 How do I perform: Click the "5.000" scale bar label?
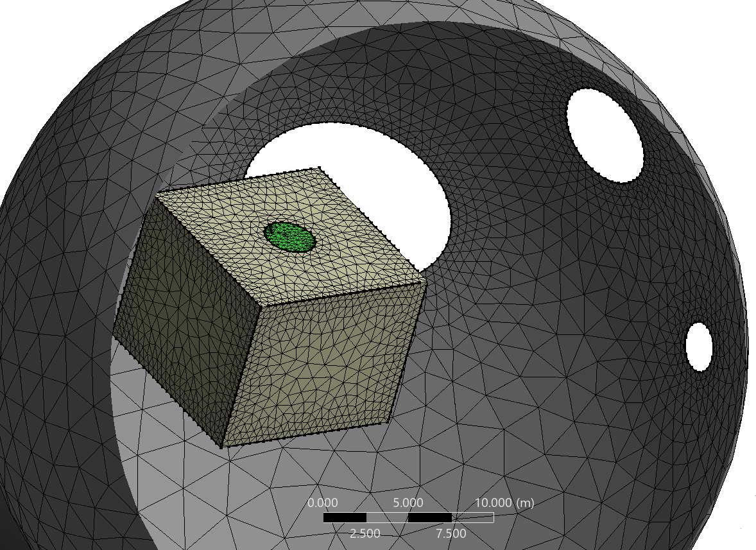pyautogui.click(x=408, y=503)
